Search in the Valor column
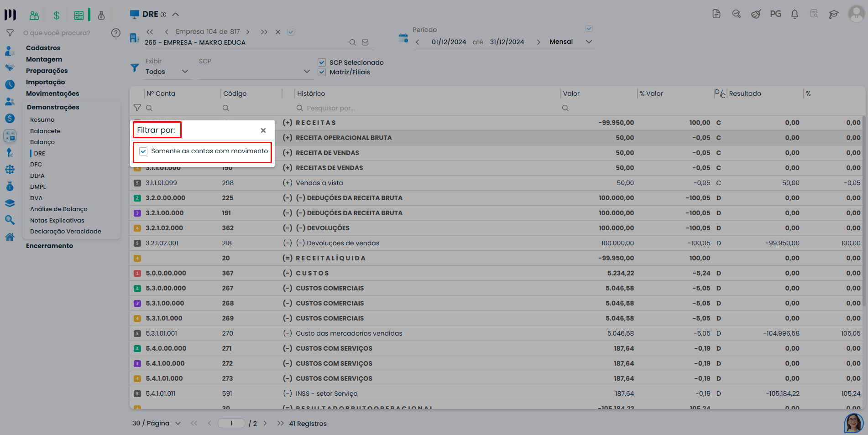The image size is (868, 435). click(x=565, y=108)
